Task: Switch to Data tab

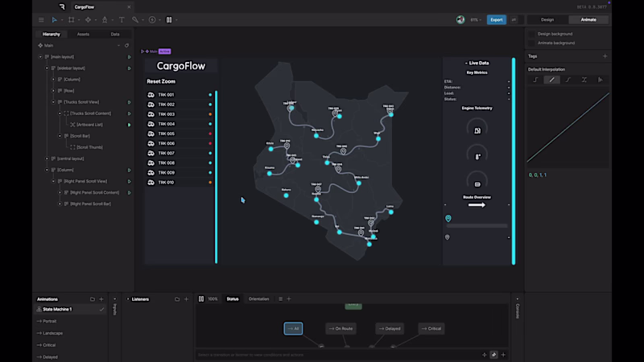Action: 115,35
